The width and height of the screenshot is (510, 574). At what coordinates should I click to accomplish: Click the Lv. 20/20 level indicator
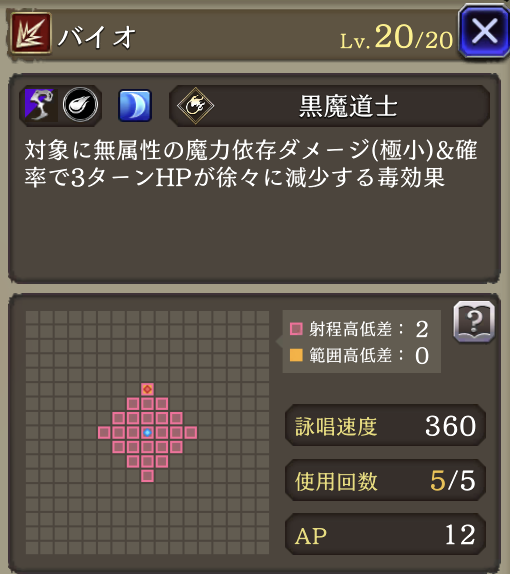click(397, 37)
